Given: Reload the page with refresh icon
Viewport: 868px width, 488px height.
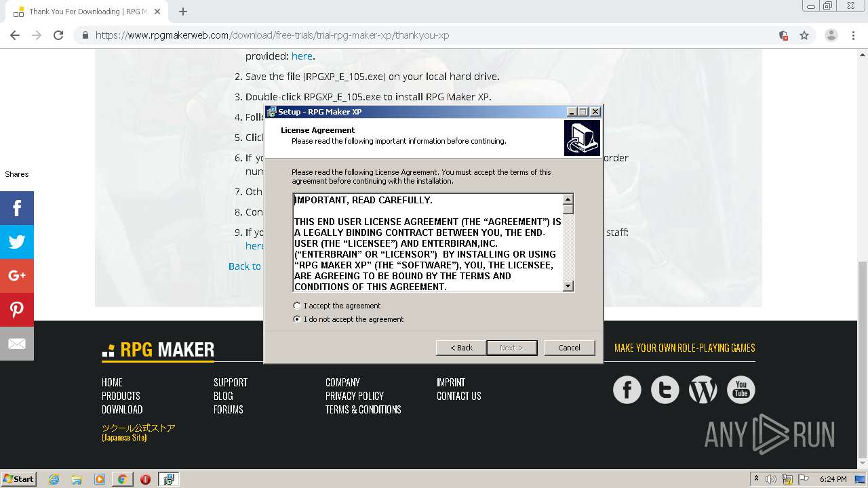Looking at the screenshot, I should tap(58, 35).
